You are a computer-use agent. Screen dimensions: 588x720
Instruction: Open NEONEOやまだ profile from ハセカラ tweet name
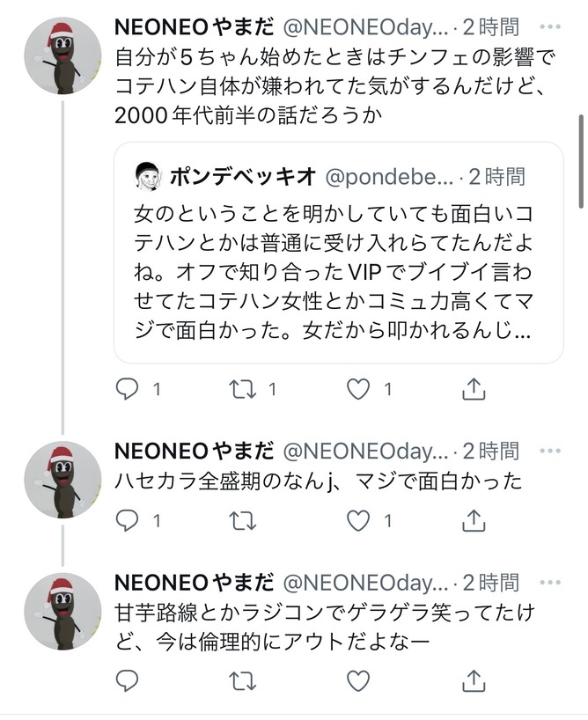pos(194,452)
